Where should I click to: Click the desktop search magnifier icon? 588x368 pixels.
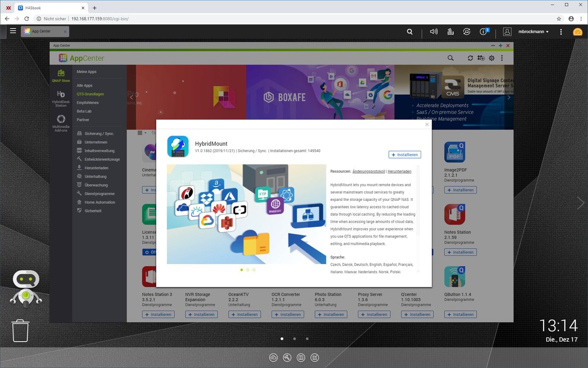tap(409, 32)
